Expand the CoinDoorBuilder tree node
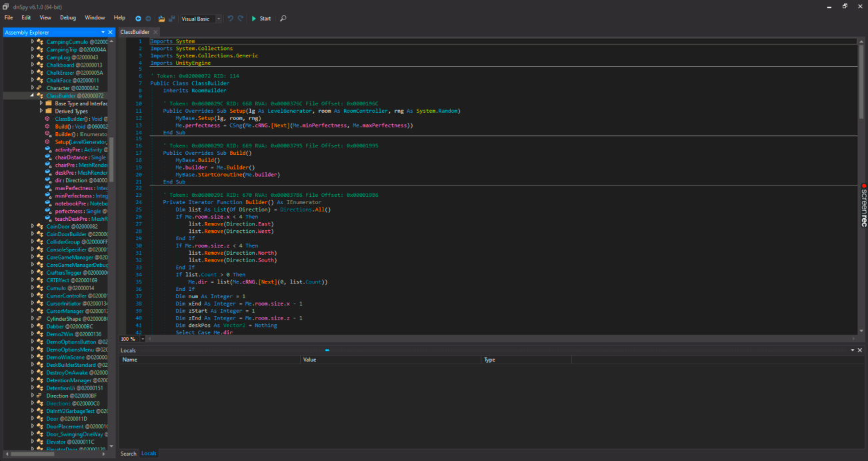The image size is (868, 461). click(32, 234)
